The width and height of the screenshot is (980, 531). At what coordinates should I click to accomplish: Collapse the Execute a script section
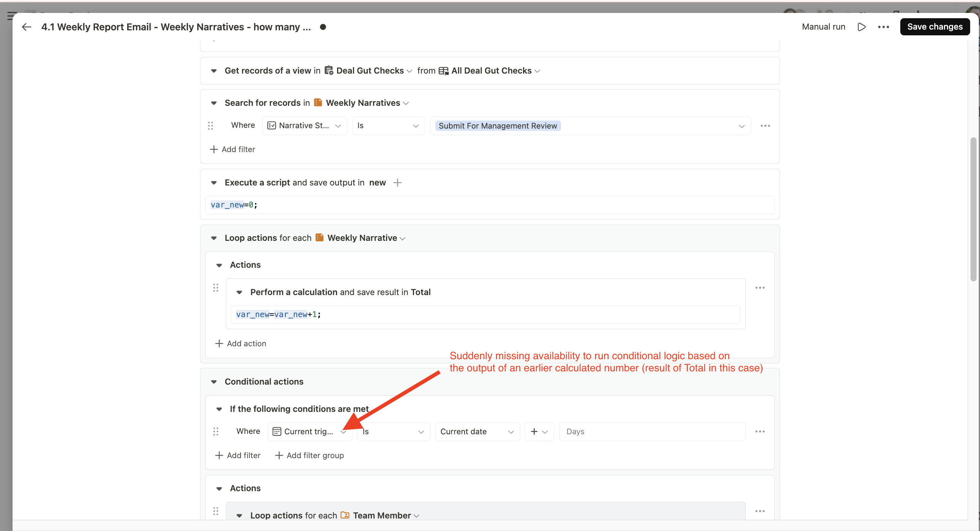pyautogui.click(x=214, y=183)
